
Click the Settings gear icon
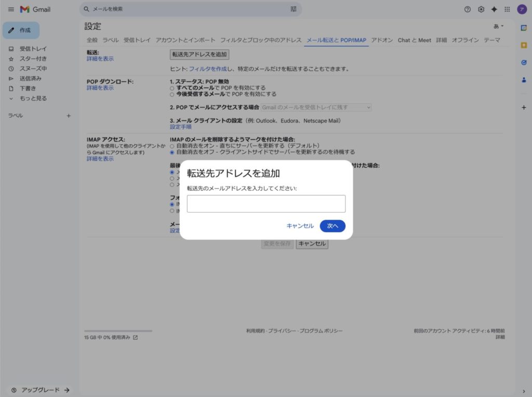[x=481, y=9]
